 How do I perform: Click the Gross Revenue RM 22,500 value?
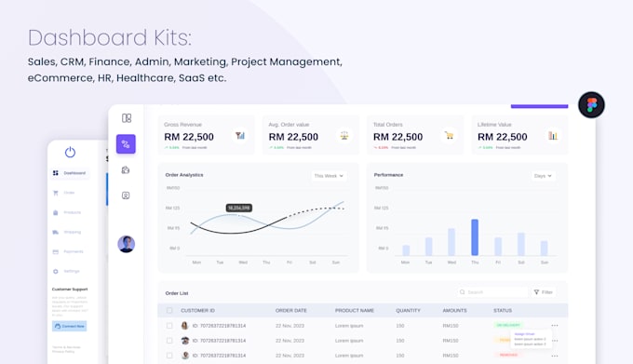point(189,137)
